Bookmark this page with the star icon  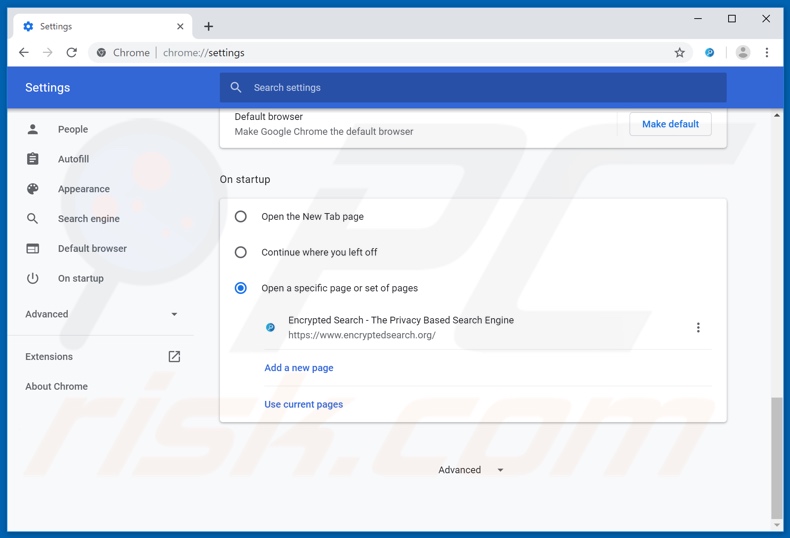[x=680, y=52]
